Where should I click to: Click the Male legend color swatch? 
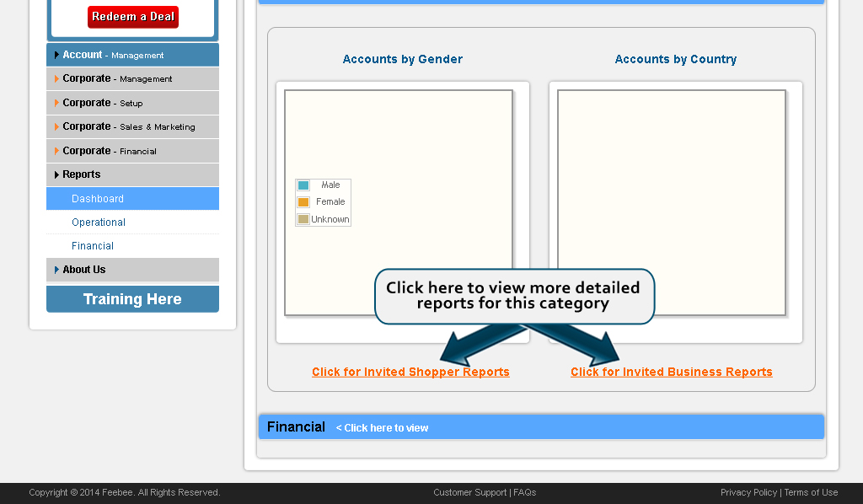click(304, 185)
